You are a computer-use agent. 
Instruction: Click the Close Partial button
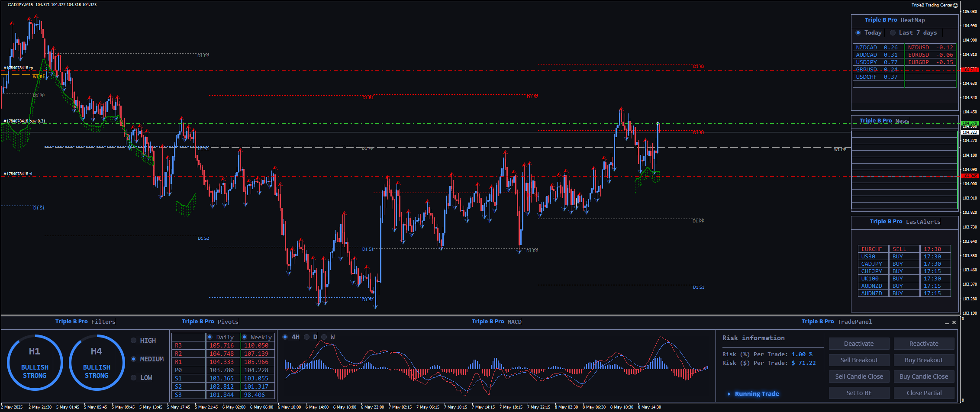pyautogui.click(x=924, y=393)
